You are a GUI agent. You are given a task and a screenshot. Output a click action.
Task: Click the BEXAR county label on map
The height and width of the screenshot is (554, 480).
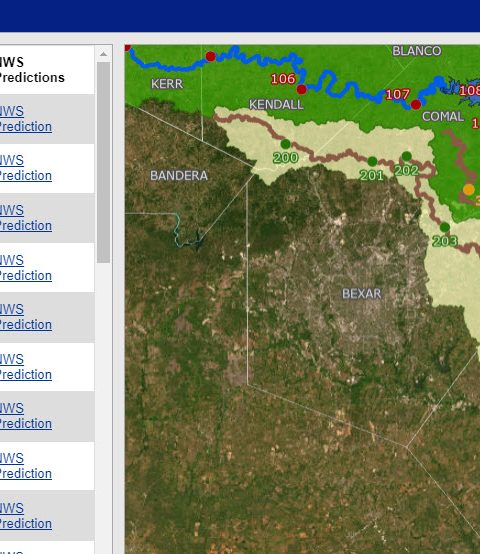[x=362, y=294]
